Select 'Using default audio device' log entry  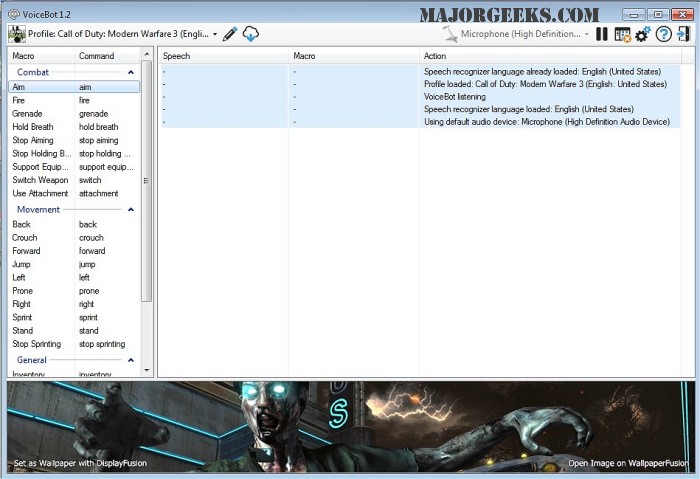[x=420, y=121]
